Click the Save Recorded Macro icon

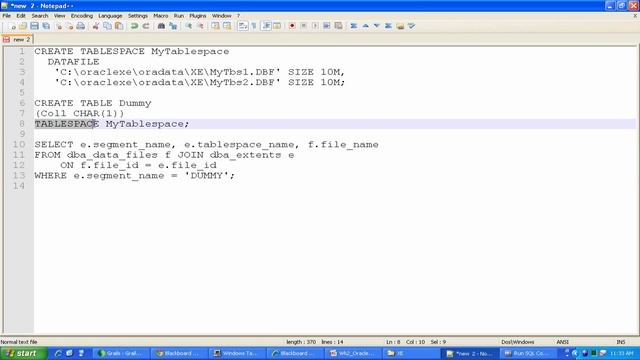tap(338, 26)
